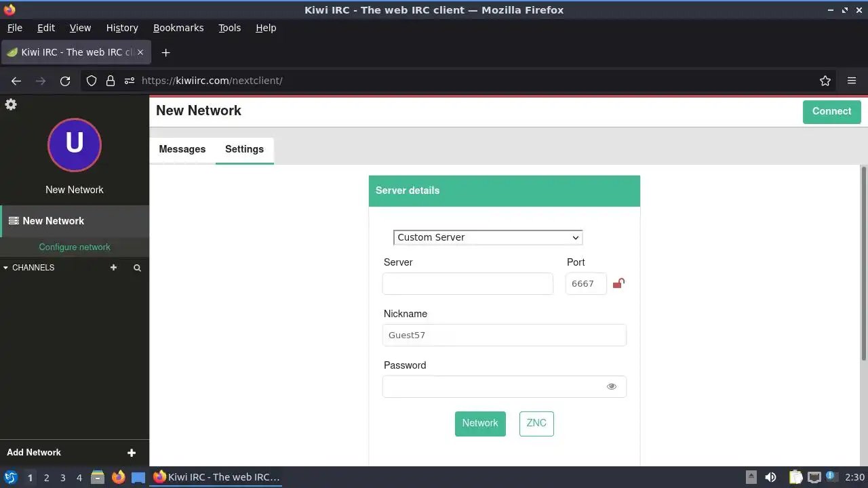Click the Port field showing 6667
The width and height of the screenshot is (868, 488).
pyautogui.click(x=586, y=283)
